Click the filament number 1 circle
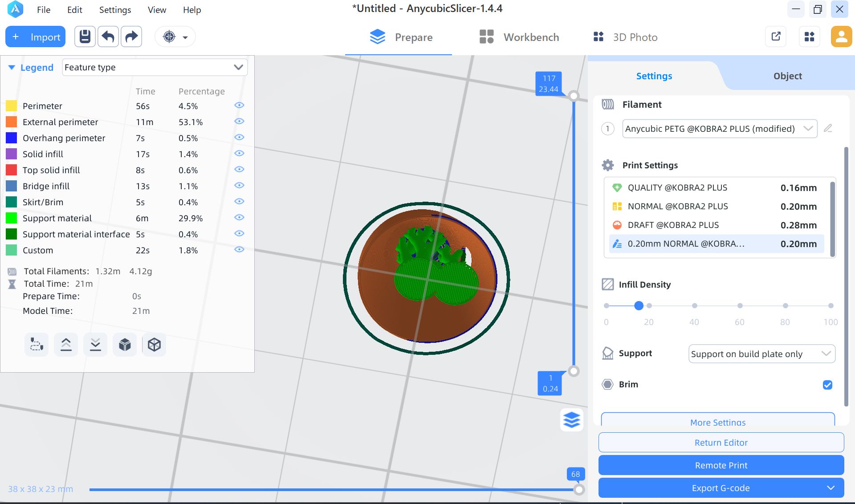The width and height of the screenshot is (855, 504). coord(608,129)
